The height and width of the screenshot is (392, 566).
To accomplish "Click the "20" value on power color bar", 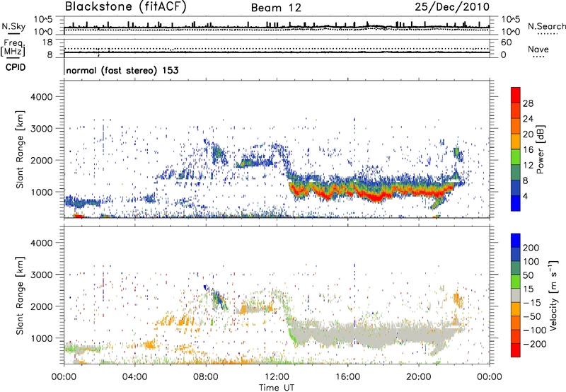I will tap(528, 134).
